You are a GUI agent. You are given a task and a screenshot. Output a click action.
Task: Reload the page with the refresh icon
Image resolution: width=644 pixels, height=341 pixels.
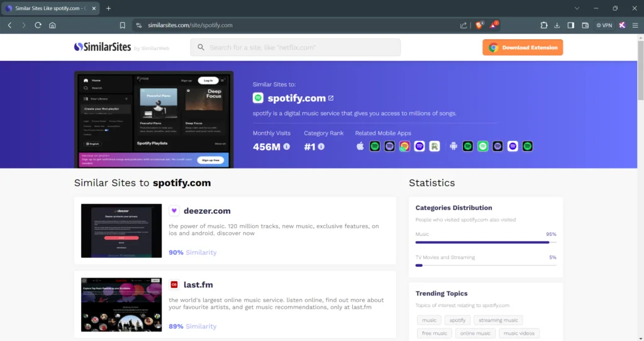pyautogui.click(x=38, y=25)
